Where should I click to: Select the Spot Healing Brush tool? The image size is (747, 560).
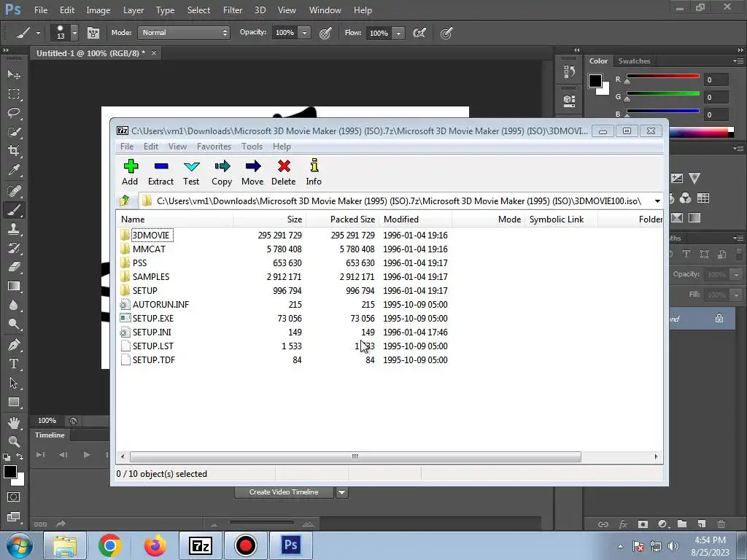tap(14, 191)
